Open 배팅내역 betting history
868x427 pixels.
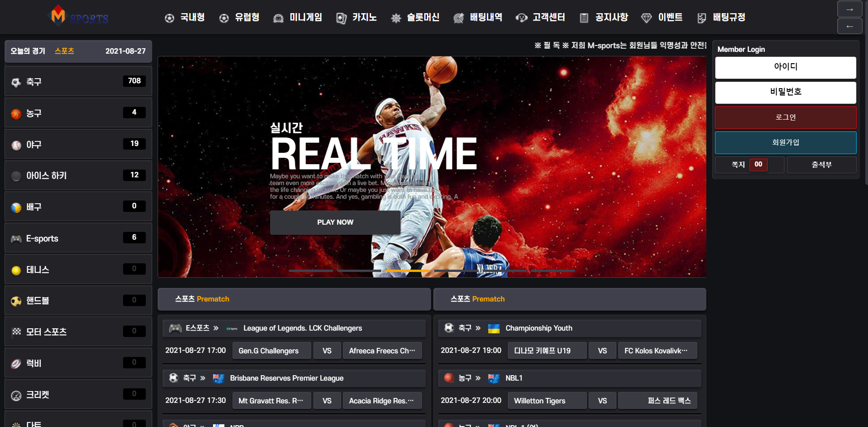478,17
